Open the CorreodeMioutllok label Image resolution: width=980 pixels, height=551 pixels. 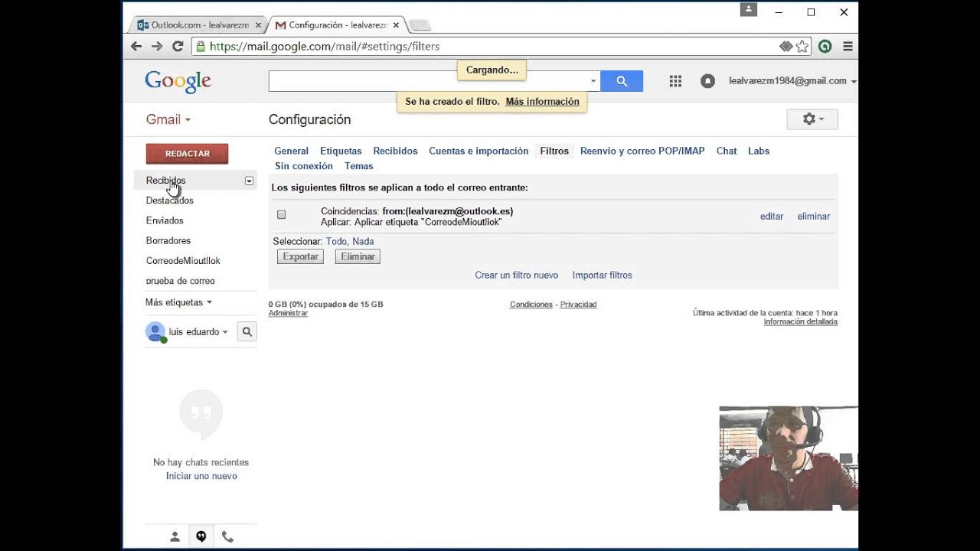[x=183, y=261]
